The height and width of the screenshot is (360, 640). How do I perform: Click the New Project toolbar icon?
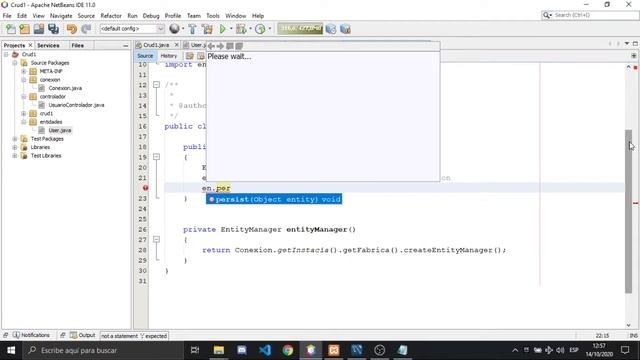click(x=24, y=29)
